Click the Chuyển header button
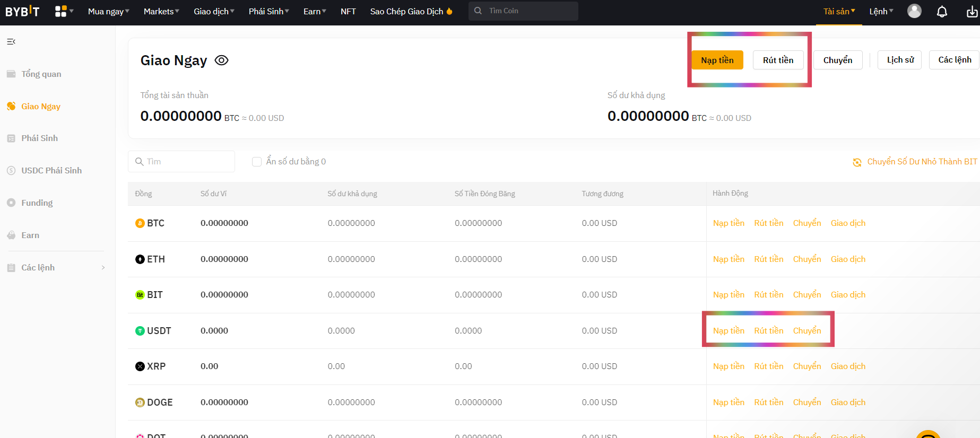This screenshot has height=438, width=980. (838, 60)
